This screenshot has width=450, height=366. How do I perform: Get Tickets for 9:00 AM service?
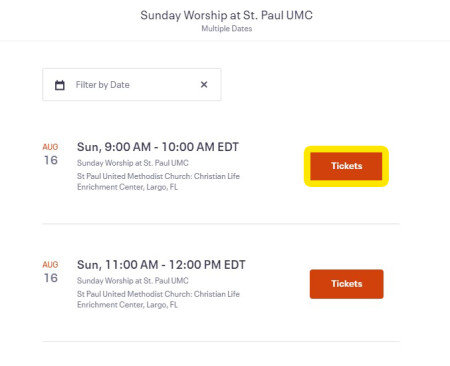tap(346, 166)
